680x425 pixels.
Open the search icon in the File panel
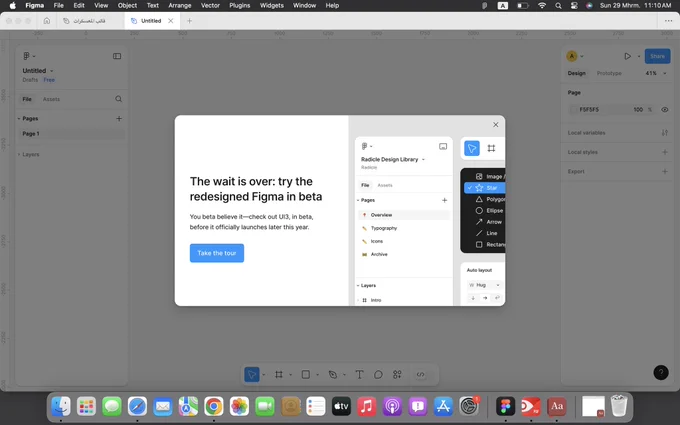pos(118,99)
